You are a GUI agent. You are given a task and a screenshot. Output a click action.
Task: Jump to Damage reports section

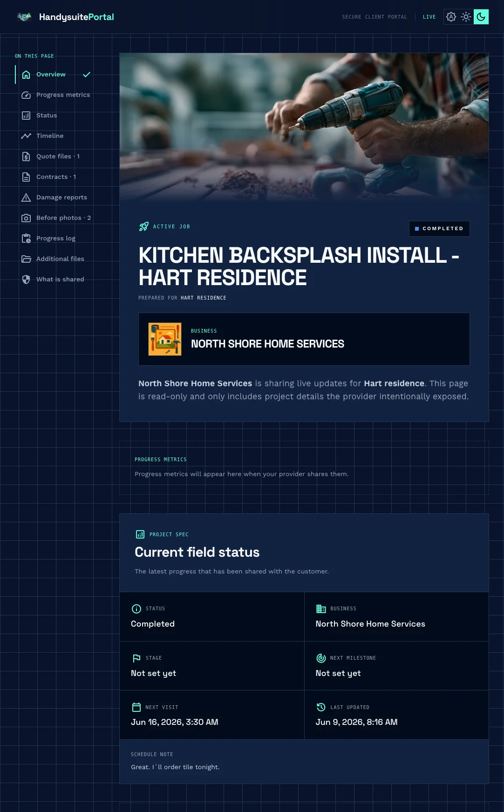56,198
